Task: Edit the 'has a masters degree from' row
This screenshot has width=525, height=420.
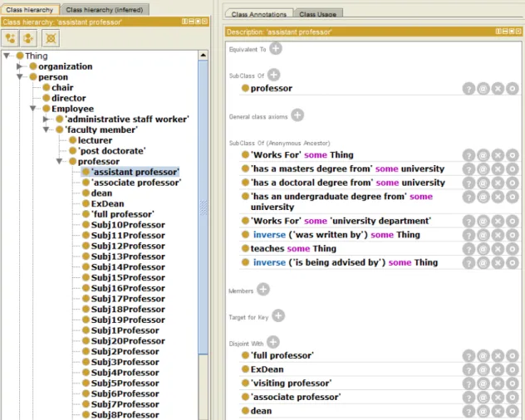Action: [513, 169]
